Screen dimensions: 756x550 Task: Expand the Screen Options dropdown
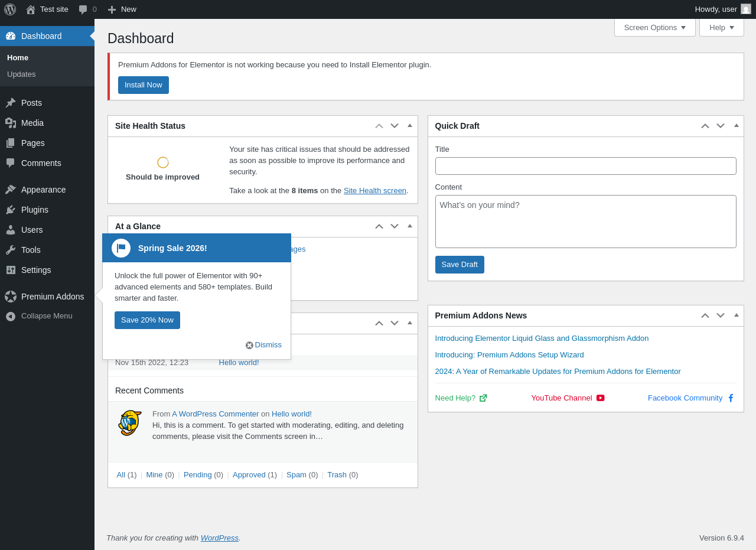[655, 27]
